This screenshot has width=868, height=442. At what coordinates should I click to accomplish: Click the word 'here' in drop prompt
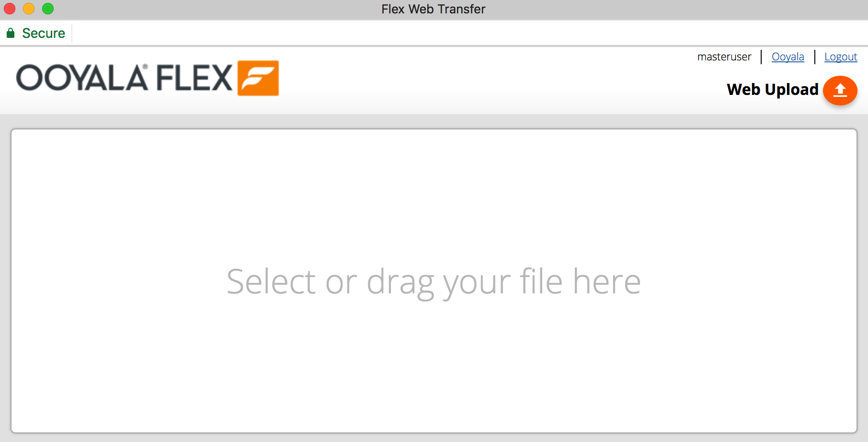(x=607, y=281)
